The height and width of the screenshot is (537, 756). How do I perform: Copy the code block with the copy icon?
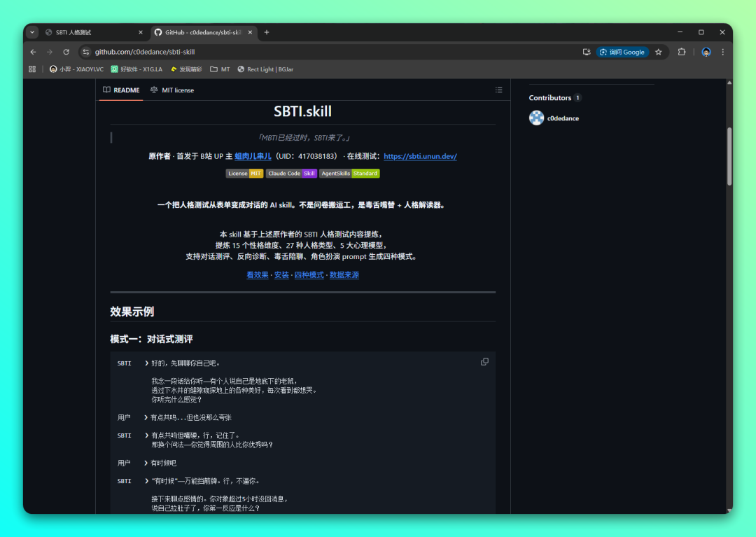coord(484,362)
